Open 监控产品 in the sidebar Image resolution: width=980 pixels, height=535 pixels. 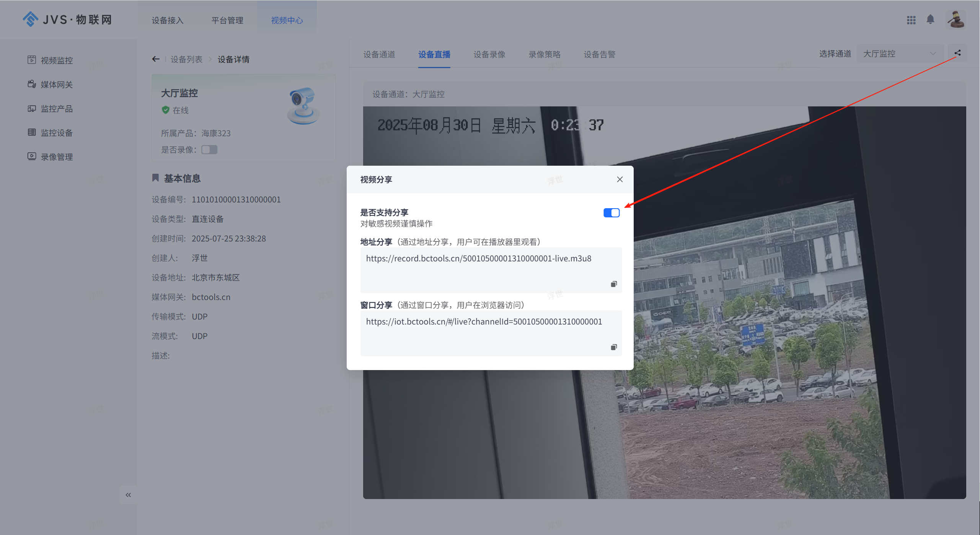click(57, 109)
